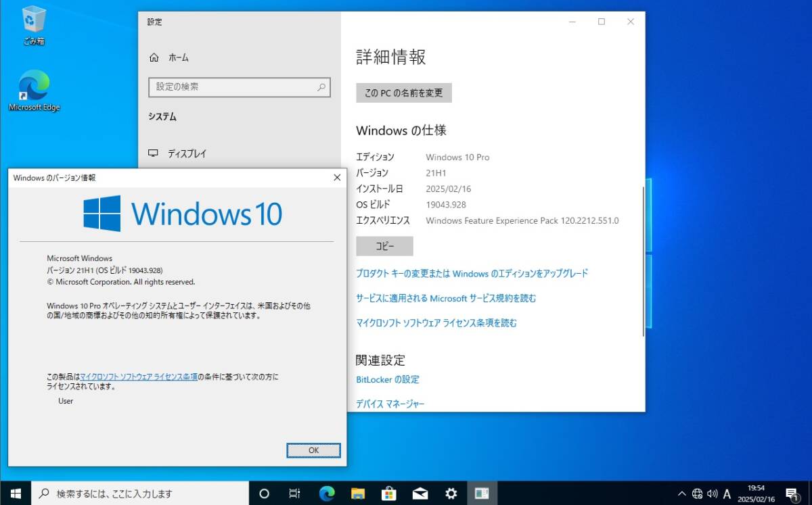812x505 pixels.
Task: Open the product key change link
Action: [x=472, y=274]
